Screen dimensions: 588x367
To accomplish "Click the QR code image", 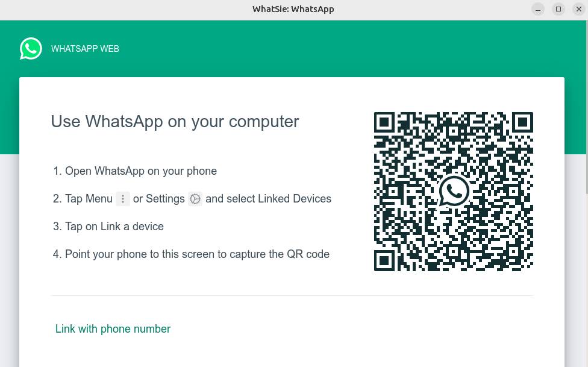I will (454, 192).
